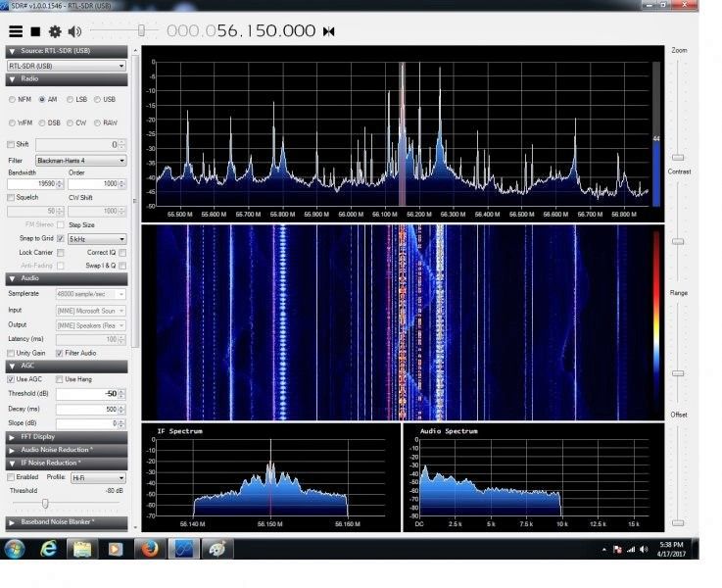Open the RTL-SDR (USB) source dropdown
The width and height of the screenshot is (722, 588).
point(67,66)
